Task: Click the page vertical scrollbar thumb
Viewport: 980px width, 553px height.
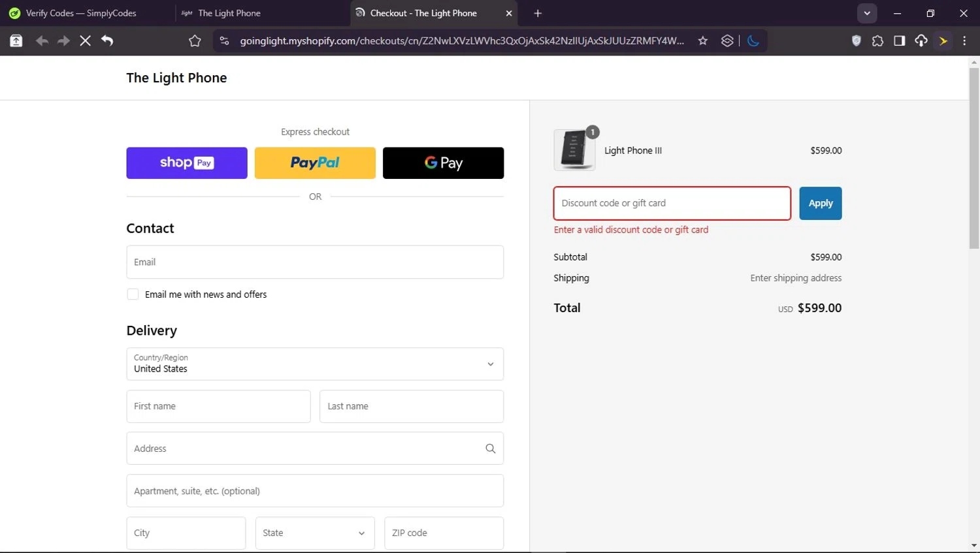Action: (x=974, y=157)
